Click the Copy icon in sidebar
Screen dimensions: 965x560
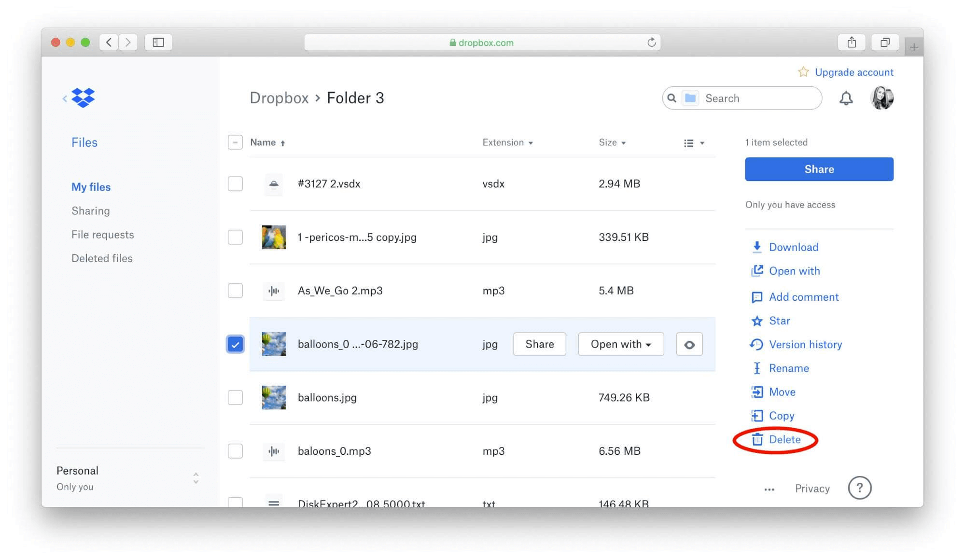point(757,415)
